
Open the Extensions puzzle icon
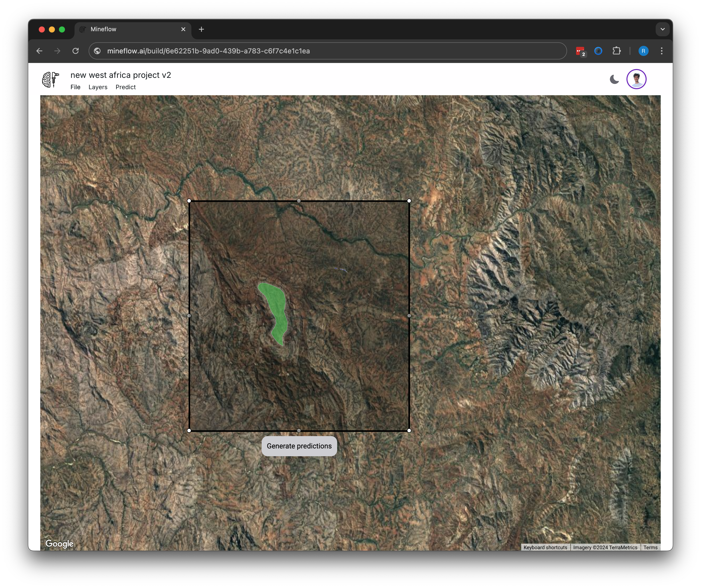[x=617, y=51]
